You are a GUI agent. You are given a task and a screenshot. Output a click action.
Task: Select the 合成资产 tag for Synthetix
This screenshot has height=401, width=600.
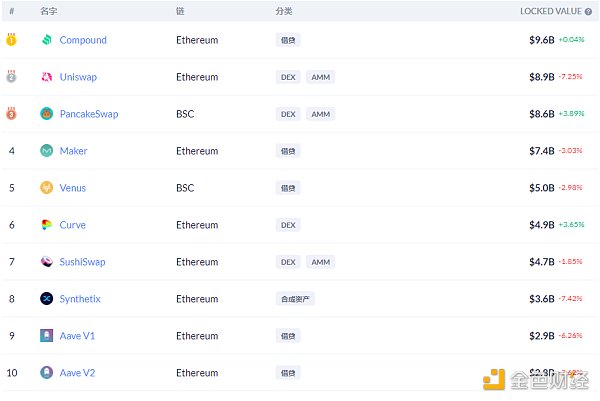click(x=295, y=299)
